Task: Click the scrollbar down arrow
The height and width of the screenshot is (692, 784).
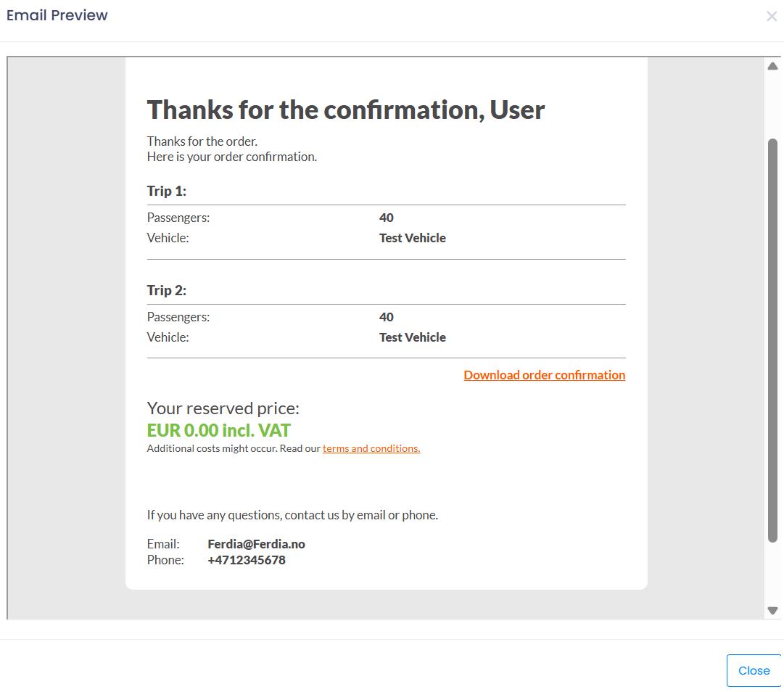Action: (772, 611)
